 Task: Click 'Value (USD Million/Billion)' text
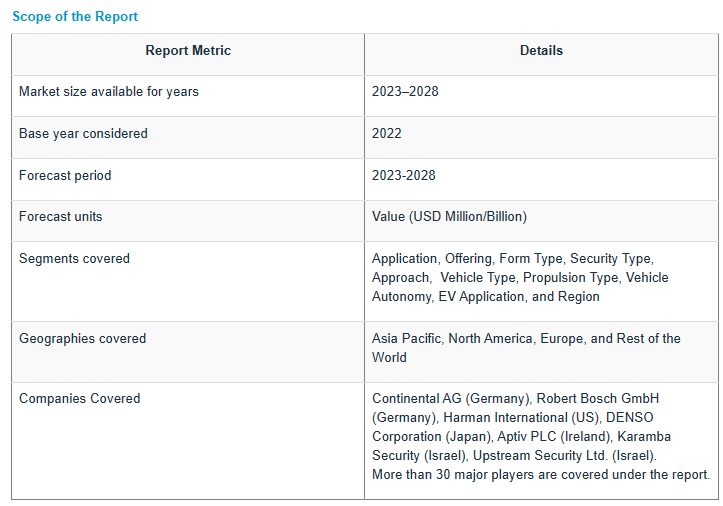[x=449, y=217]
